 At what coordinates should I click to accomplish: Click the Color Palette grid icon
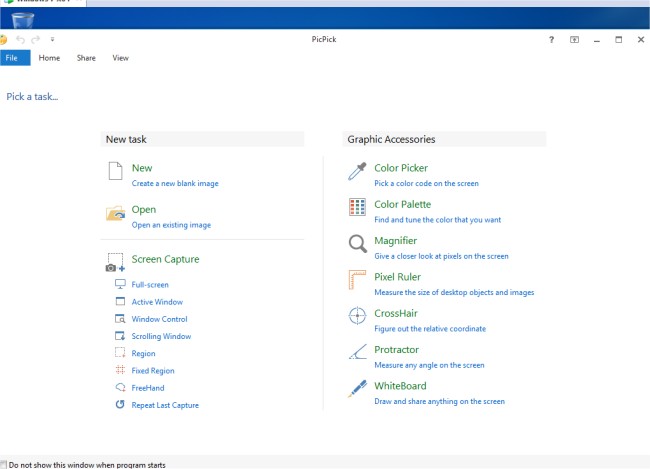pyautogui.click(x=357, y=207)
